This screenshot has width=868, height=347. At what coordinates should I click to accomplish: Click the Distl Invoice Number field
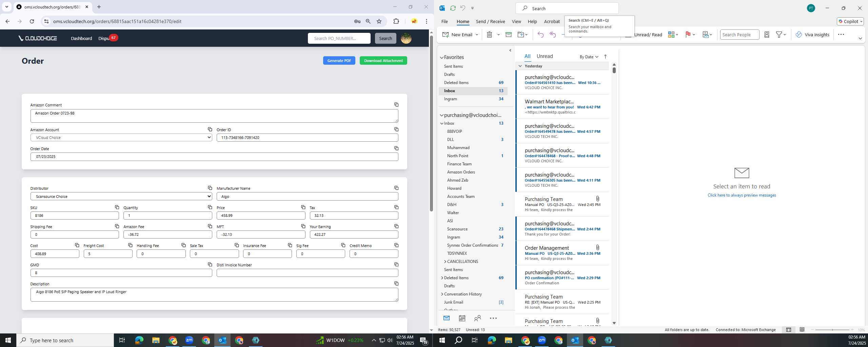click(x=307, y=273)
